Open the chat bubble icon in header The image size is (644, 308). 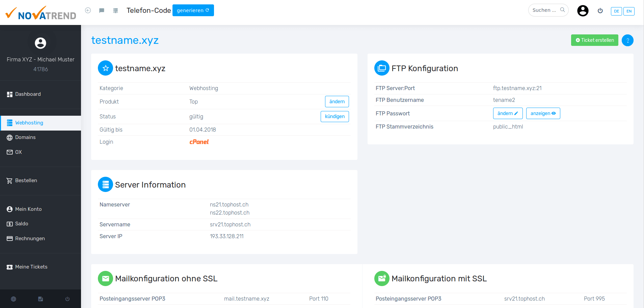[x=102, y=10]
